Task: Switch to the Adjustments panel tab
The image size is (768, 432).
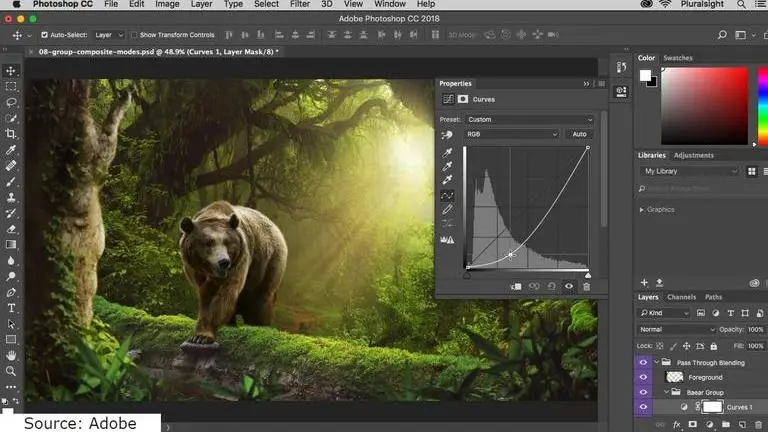Action: [x=693, y=155]
